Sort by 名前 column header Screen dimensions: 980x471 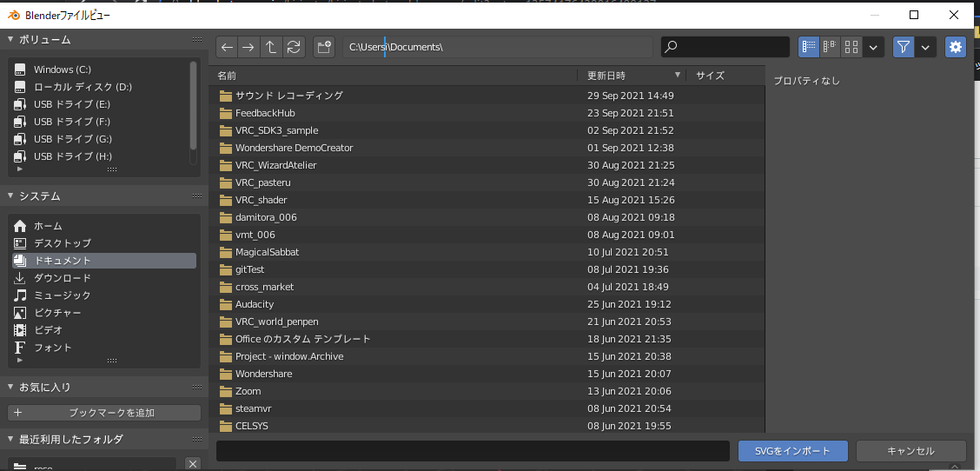(x=393, y=76)
